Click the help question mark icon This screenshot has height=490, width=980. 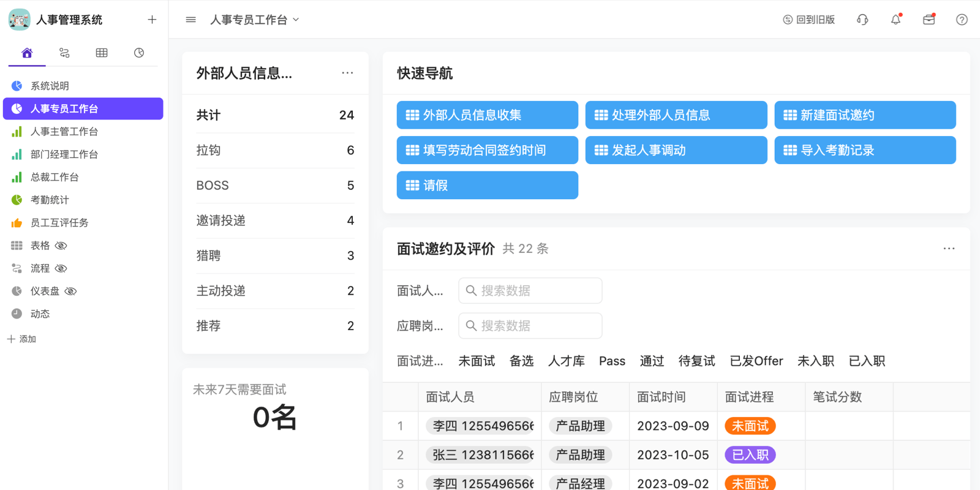[x=962, y=20]
